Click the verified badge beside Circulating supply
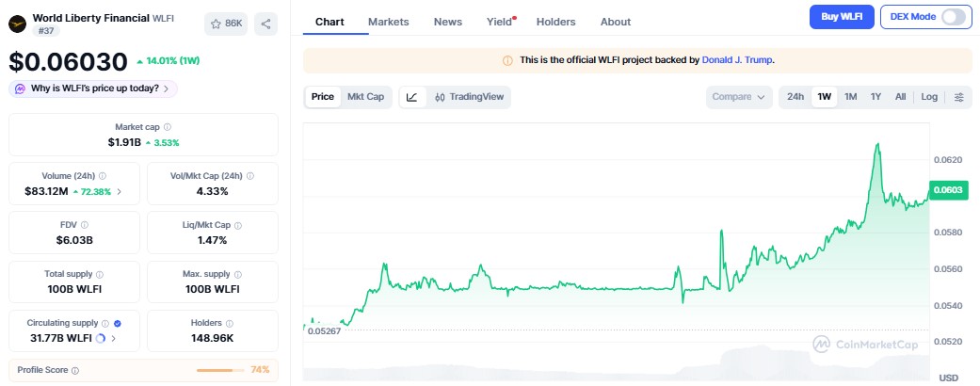The width and height of the screenshot is (980, 386). (118, 324)
